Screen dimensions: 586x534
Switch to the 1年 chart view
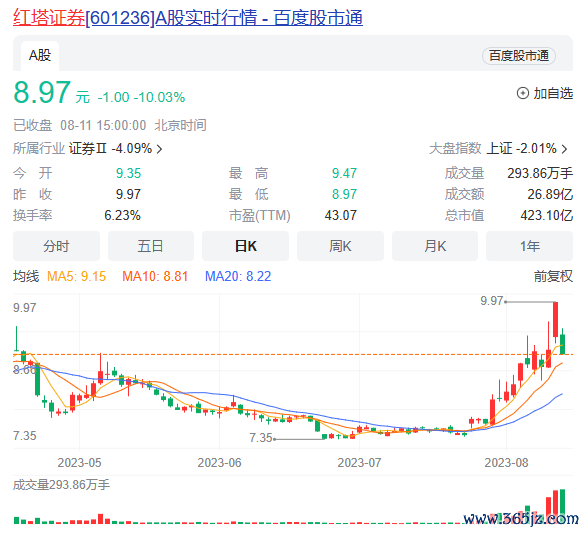530,246
